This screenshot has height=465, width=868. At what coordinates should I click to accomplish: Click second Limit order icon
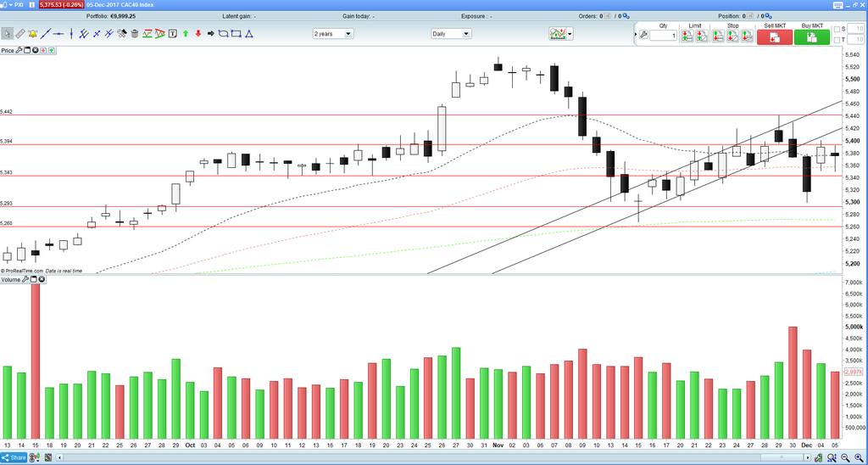[x=702, y=36]
